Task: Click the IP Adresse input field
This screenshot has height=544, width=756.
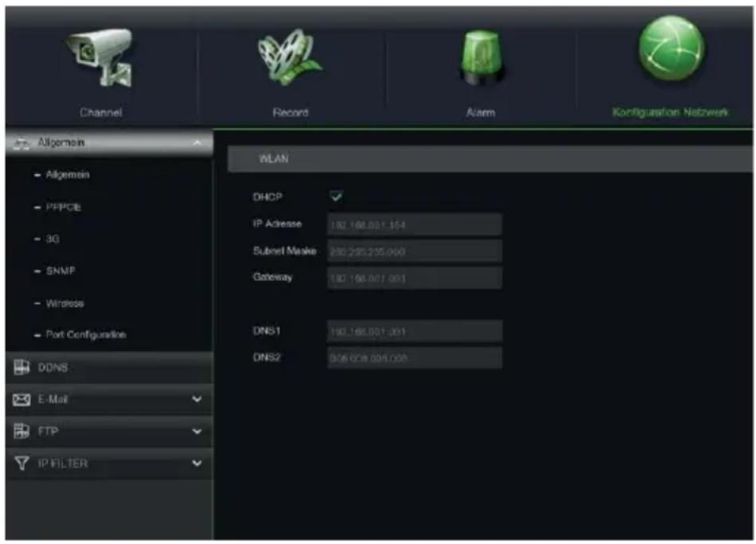Action: [415, 225]
